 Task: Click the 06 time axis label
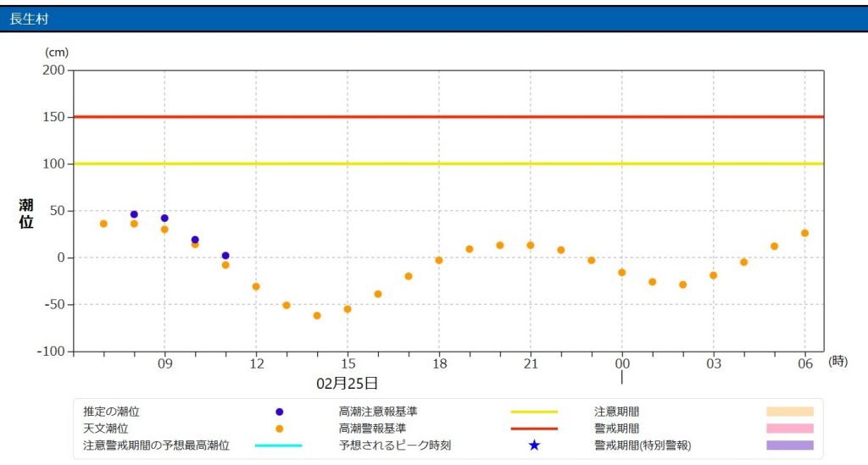pos(805,363)
